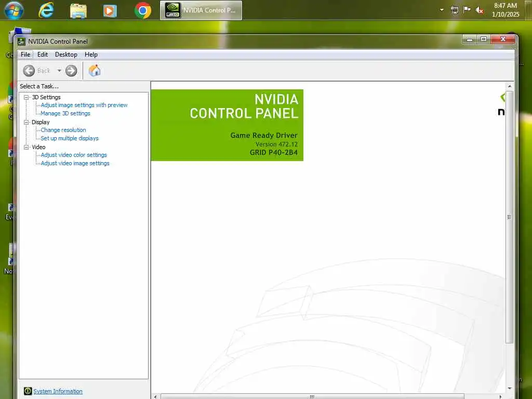Open Windows Explorer folder icon in taskbar
The width and height of the screenshot is (532, 399).
[x=78, y=11]
